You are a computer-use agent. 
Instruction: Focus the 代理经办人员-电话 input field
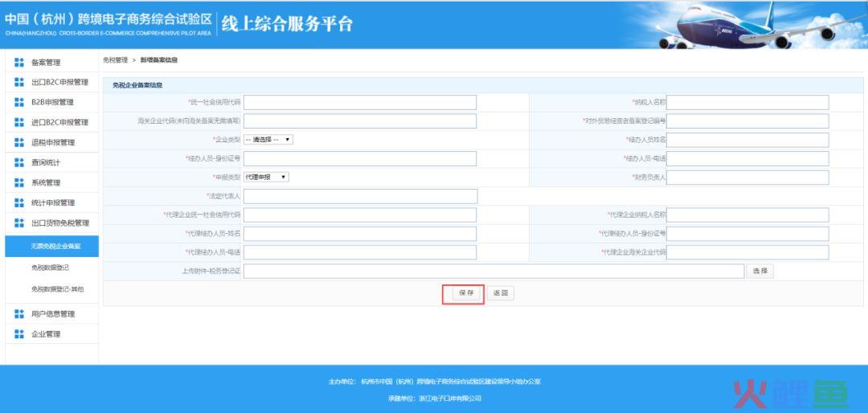click(x=360, y=252)
